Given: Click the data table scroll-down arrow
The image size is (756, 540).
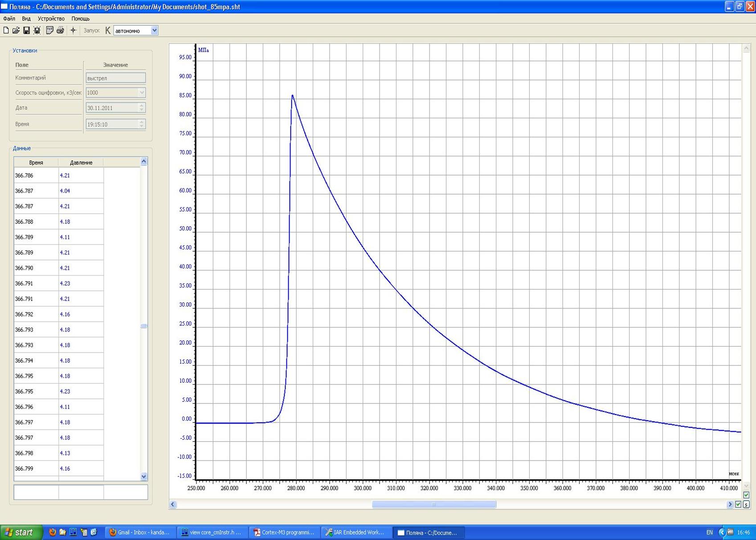Looking at the screenshot, I should pos(144,476).
